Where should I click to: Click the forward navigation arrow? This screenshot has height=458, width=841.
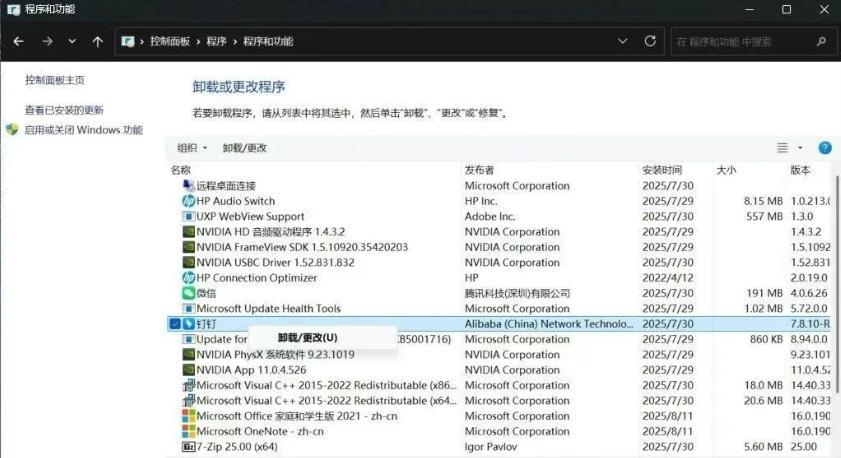pyautogui.click(x=47, y=41)
